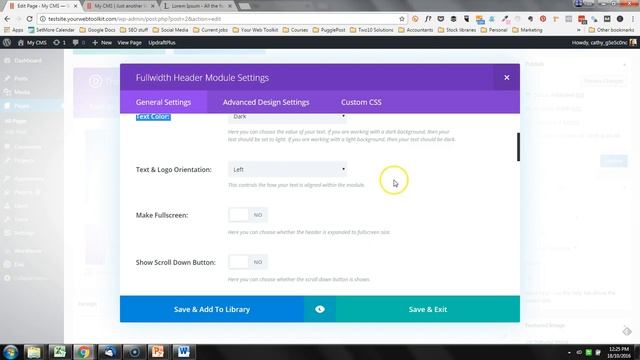Reload the page with the refresh icon
This screenshot has width=640, height=360.
(x=29, y=19)
